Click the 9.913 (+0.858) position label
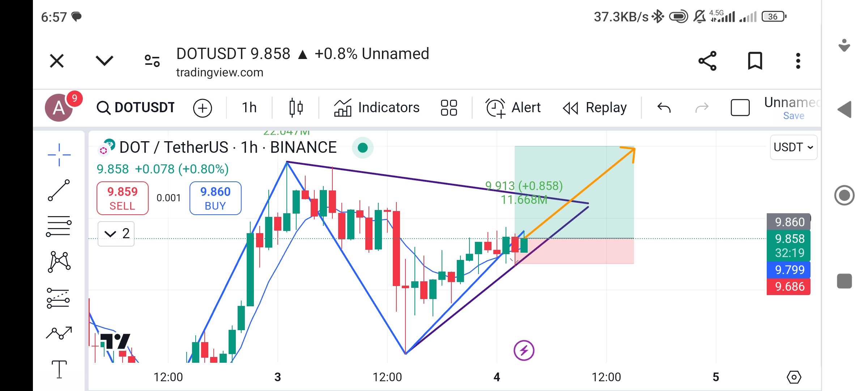868x391 pixels. (524, 186)
